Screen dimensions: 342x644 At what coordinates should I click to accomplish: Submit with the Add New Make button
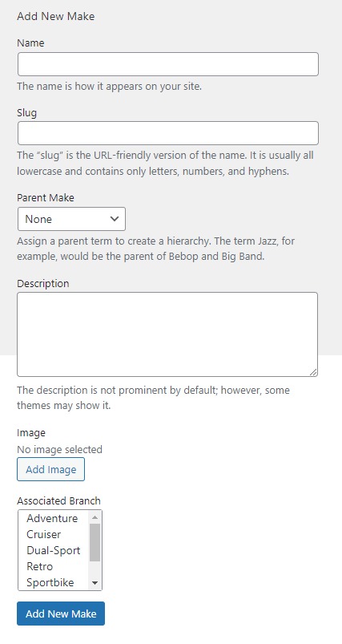[x=61, y=614]
